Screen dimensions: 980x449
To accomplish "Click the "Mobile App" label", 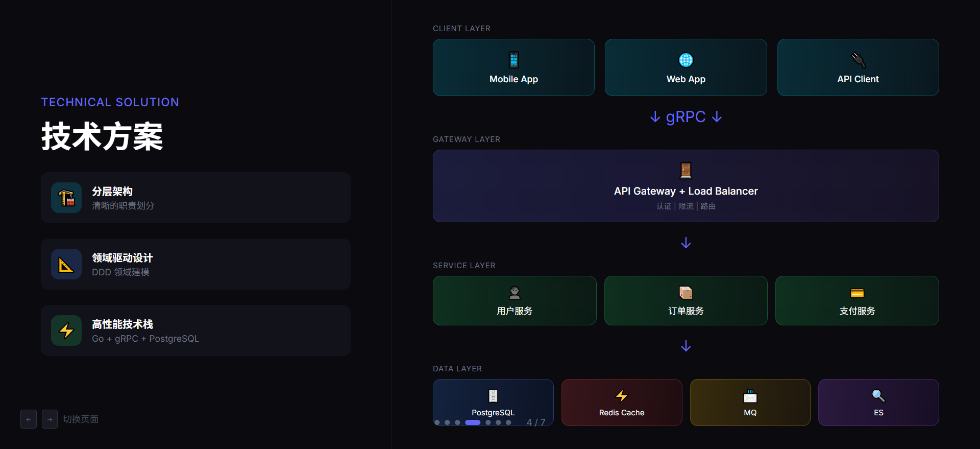I will click(x=514, y=79).
